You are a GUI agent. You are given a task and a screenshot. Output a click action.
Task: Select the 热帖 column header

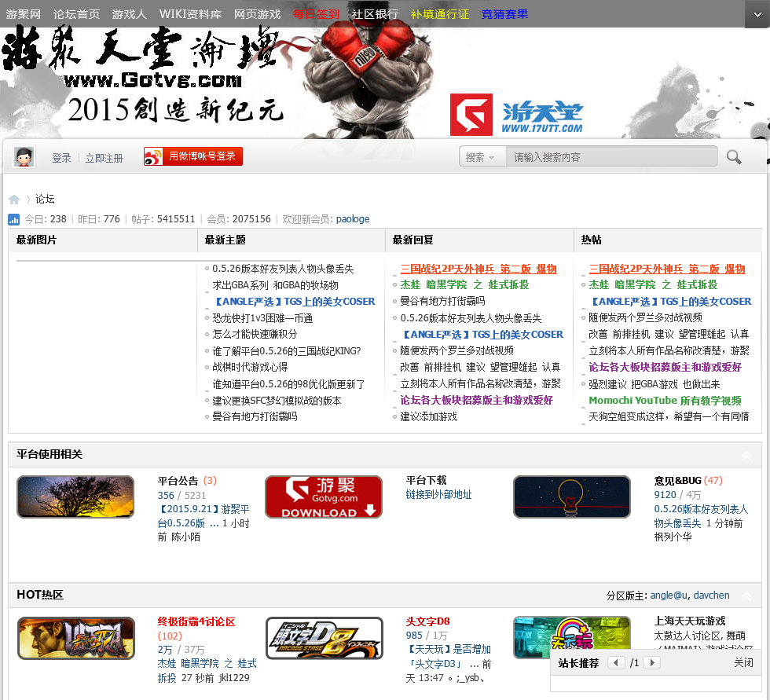pyautogui.click(x=591, y=240)
